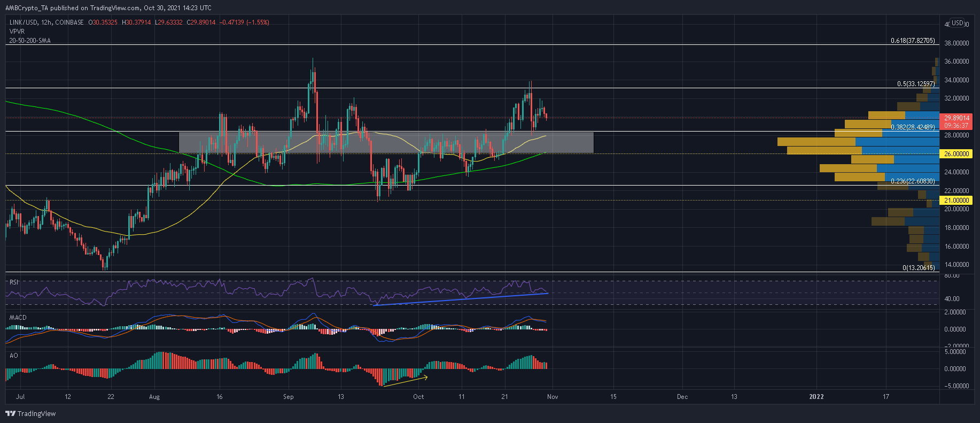
Task: Select the 0(13.20615) Fibonacci label
Action: [919, 268]
